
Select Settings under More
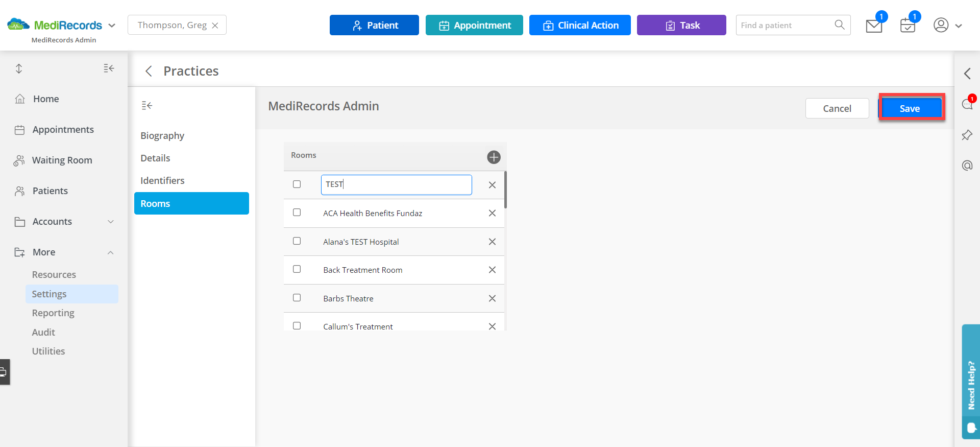71,294
